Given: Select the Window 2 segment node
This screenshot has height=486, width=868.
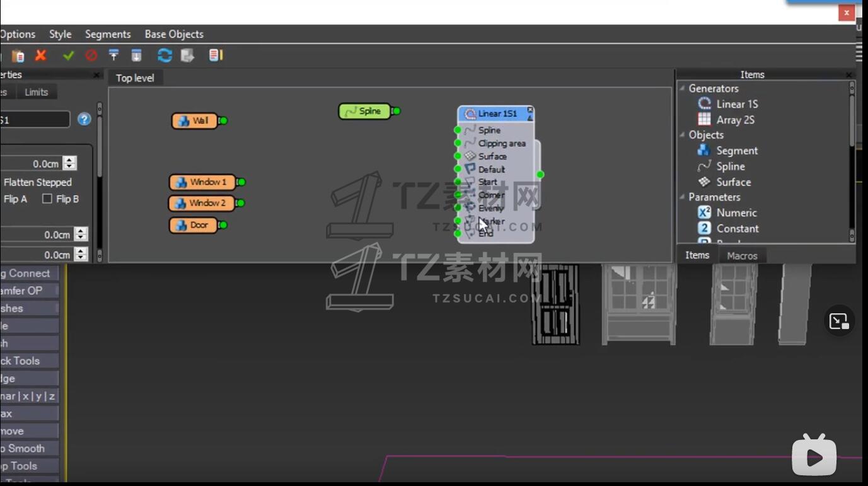Looking at the screenshot, I should click(202, 204).
